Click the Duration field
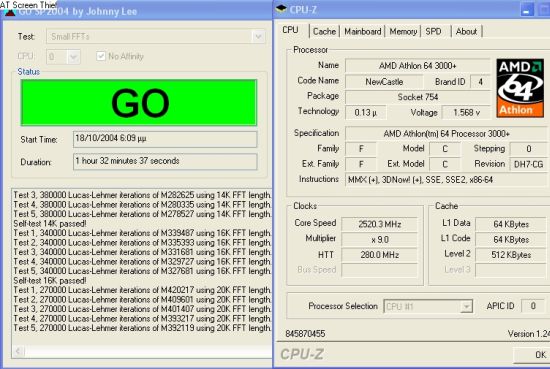Viewport: 550px width, 369px height. pos(165,162)
